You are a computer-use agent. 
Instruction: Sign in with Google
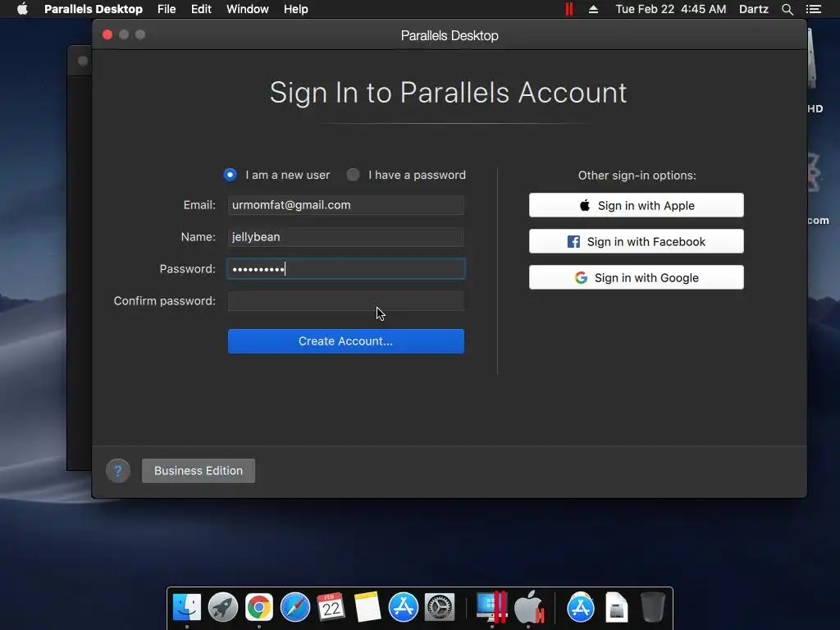click(x=637, y=277)
